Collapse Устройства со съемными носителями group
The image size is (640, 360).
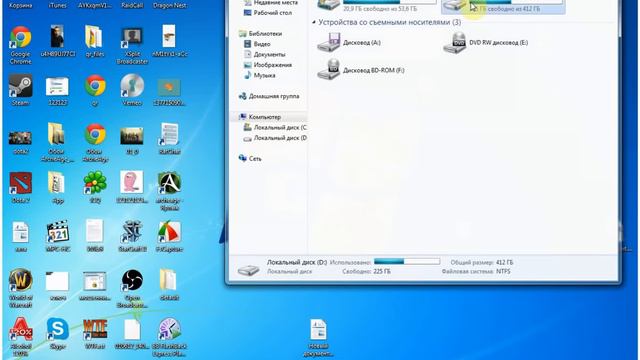[x=314, y=22]
